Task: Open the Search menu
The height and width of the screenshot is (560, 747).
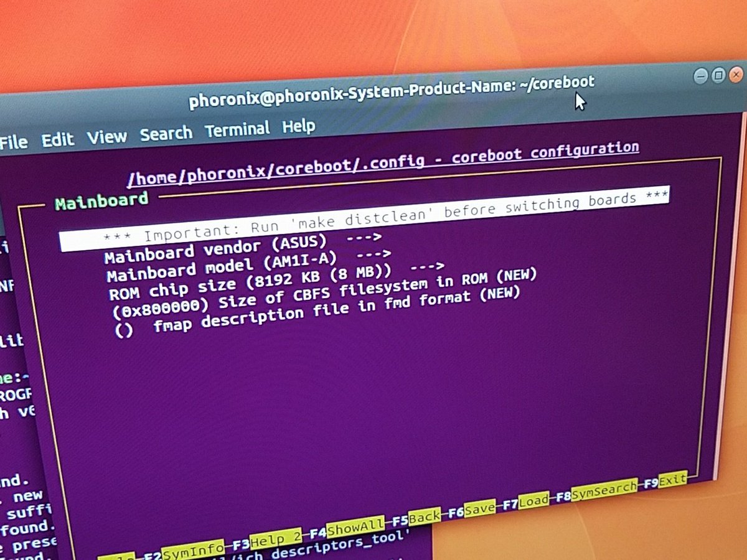Action: (x=166, y=134)
